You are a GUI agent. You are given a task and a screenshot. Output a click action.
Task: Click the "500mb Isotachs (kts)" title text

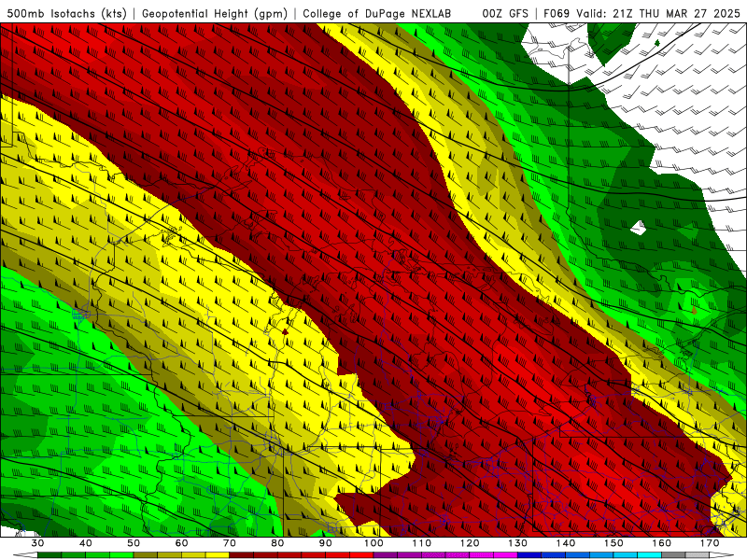pyautogui.click(x=66, y=13)
